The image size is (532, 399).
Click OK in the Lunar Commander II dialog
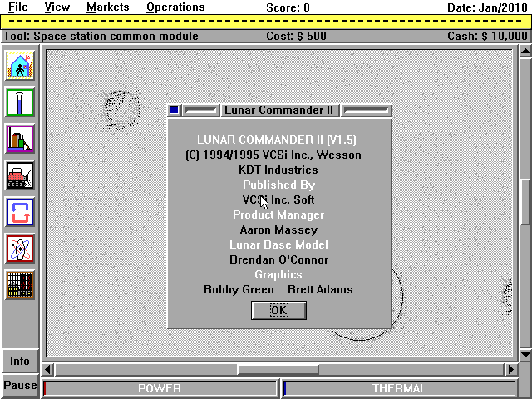[x=279, y=310]
